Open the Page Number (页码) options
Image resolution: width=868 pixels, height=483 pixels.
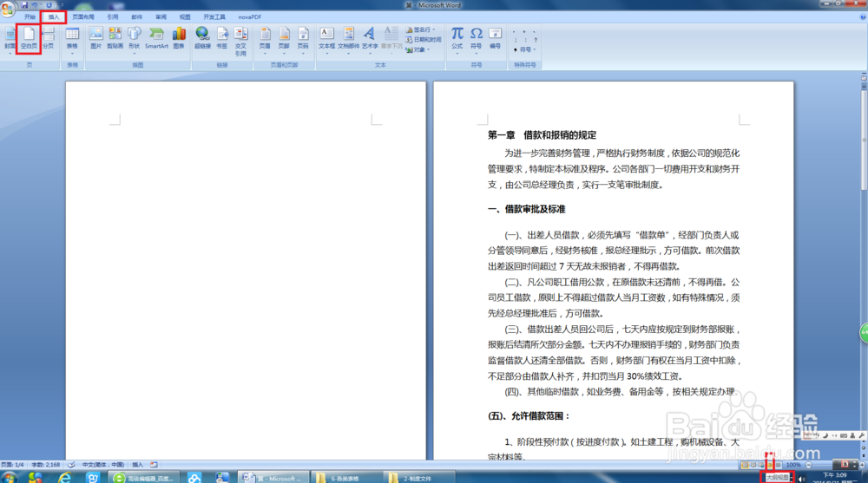click(x=303, y=39)
